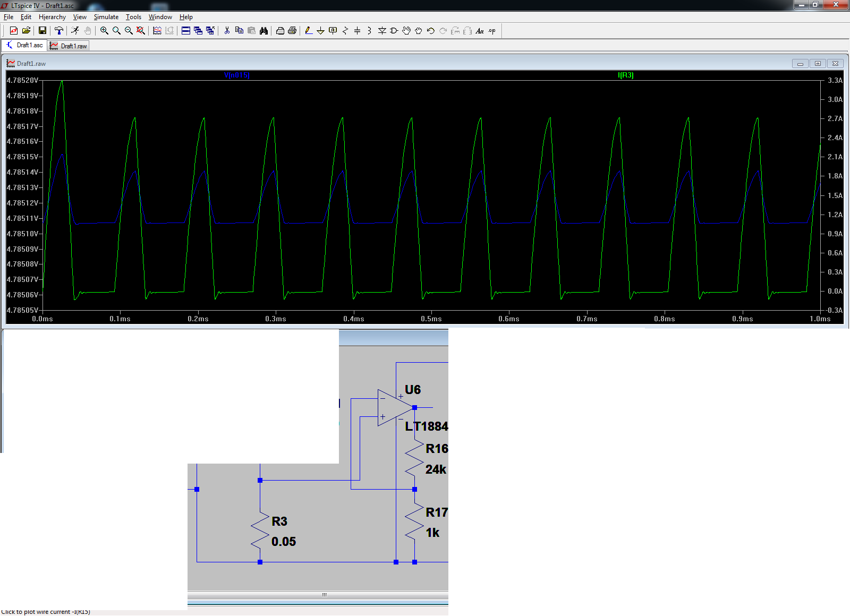Viewport: 850px width, 616px height.
Task: Click the Copy icon
Action: [239, 31]
